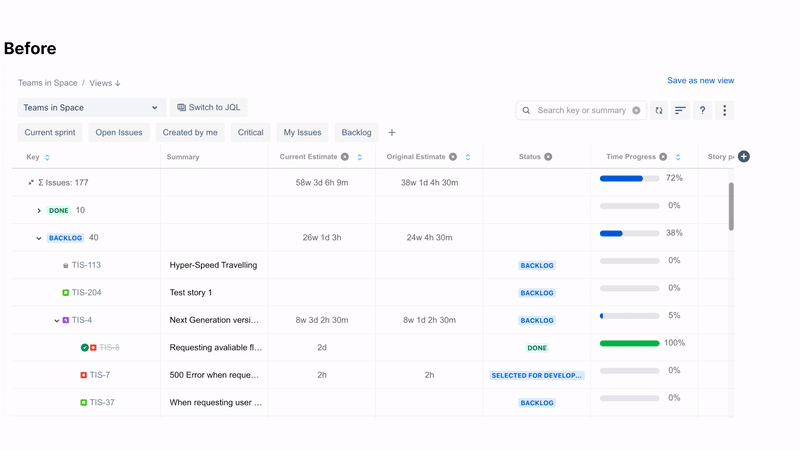Toggle the Open Issues quick filter
Viewport: 800px width, 450px height.
[x=119, y=133]
